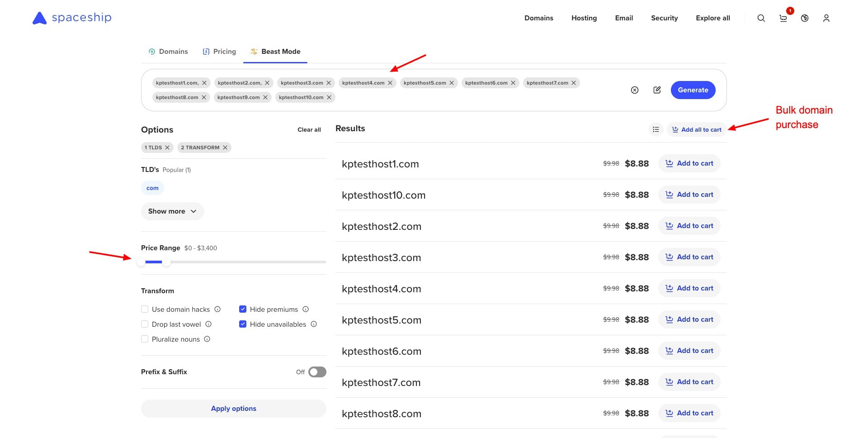Viewport: 868px width, 438px height.
Task: Switch to the Pricing tab
Action: (219, 52)
